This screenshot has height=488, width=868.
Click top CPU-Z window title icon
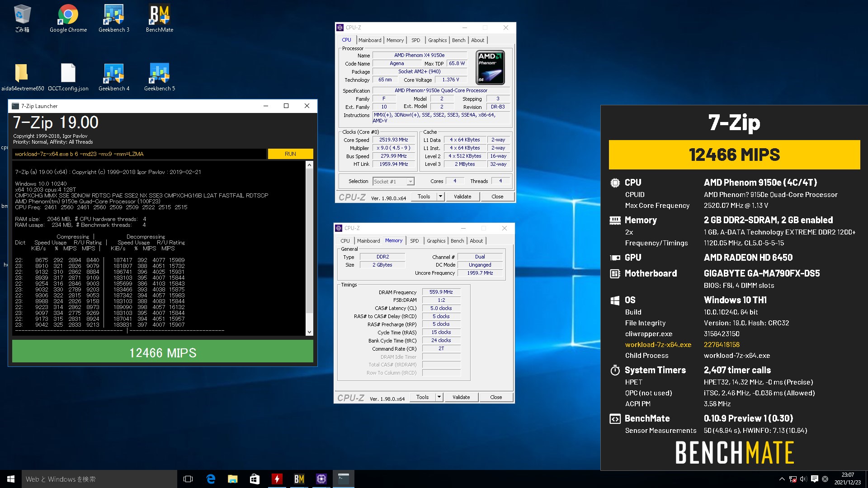coord(340,28)
